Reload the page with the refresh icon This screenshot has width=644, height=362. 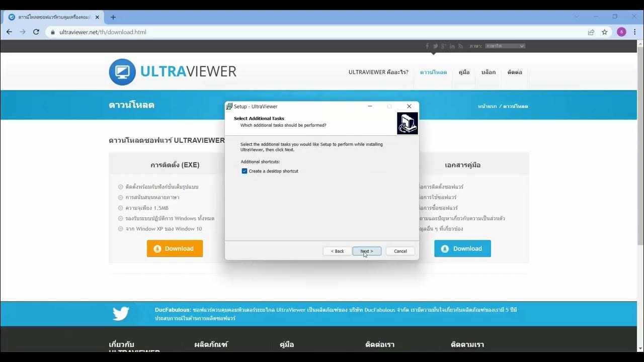[x=36, y=32]
